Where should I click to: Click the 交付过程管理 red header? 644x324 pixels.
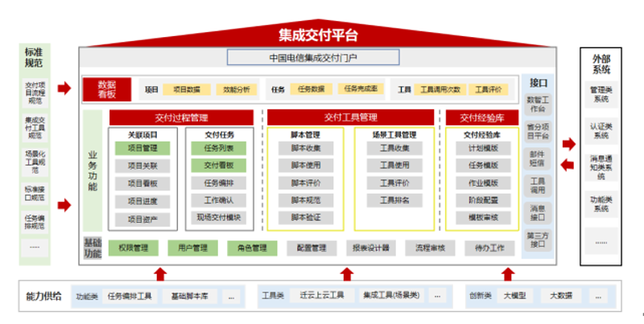tap(181, 117)
